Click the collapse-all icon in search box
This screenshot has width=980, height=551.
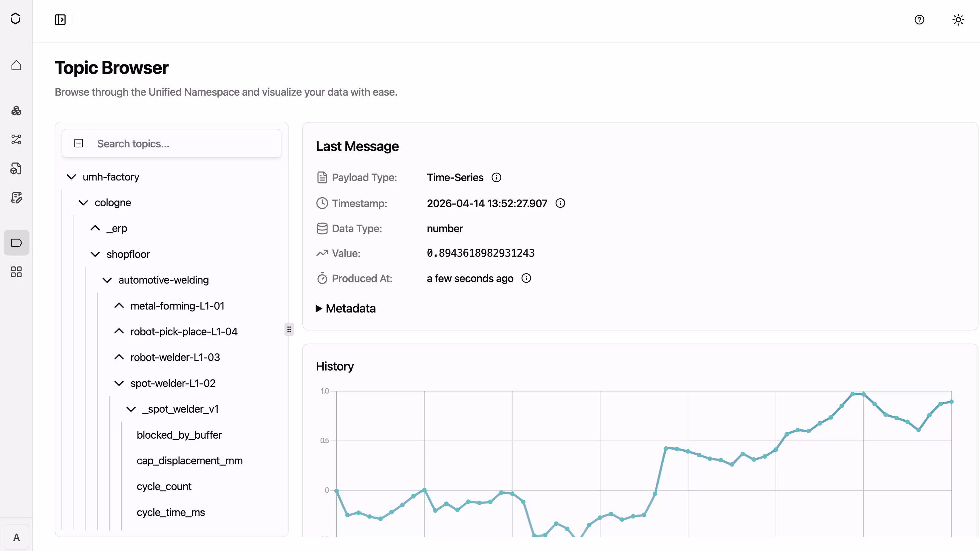point(78,143)
